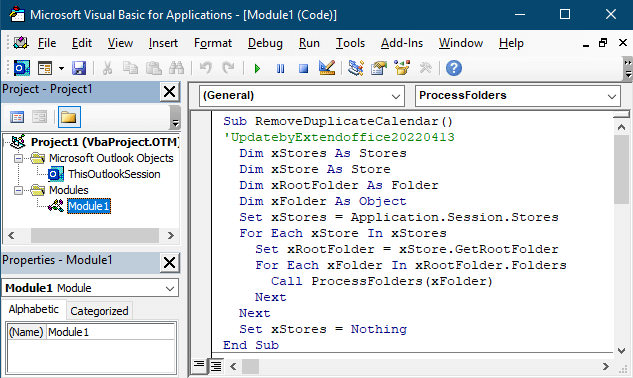Screen dimensions: 633x378
Task: Toggle Design Mode icon in toolbar
Action: coord(327,68)
